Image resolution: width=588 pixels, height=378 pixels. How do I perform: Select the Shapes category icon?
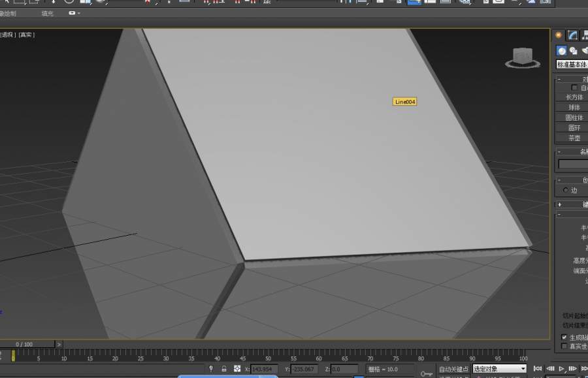tap(573, 51)
